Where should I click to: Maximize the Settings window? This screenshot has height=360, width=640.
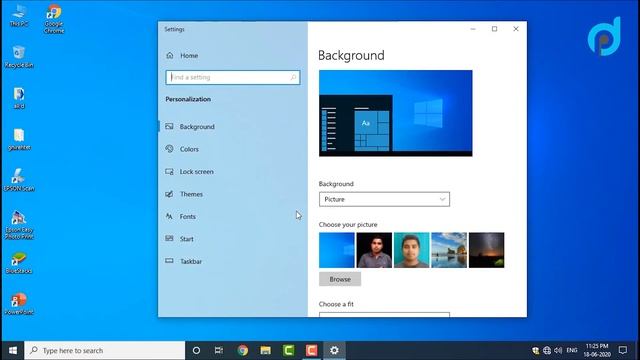494,29
